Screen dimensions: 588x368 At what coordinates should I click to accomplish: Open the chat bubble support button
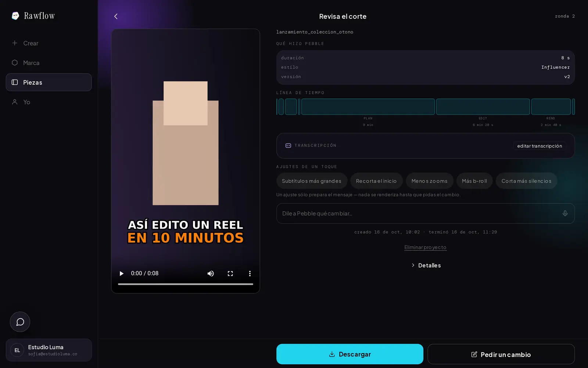pos(20,322)
